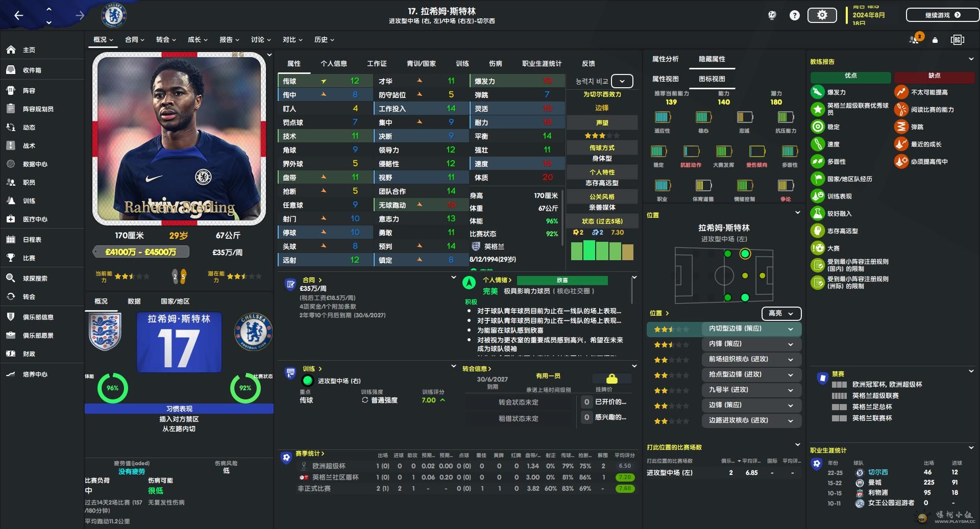Click the 继续游戏 continue button
Viewport: 980px width, 529px height.
pos(942,15)
